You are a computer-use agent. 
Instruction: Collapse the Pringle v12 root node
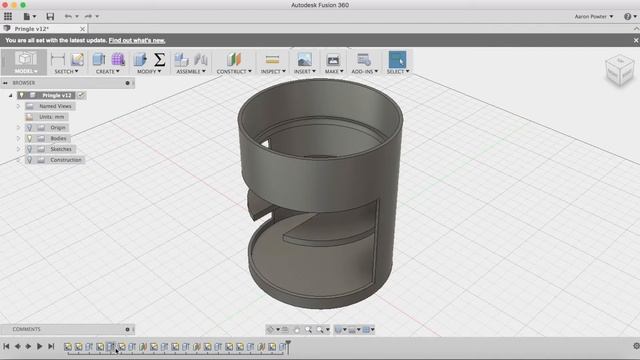11,95
